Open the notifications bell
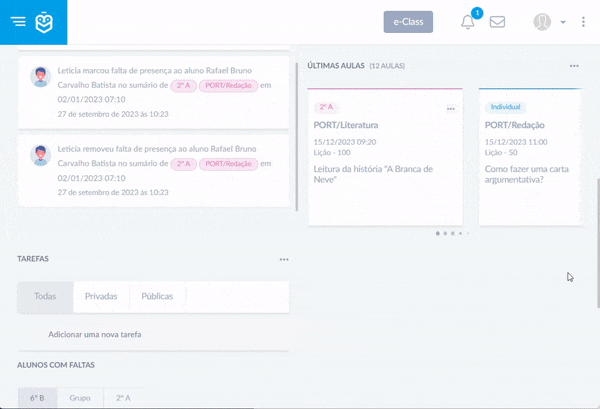 pyautogui.click(x=468, y=22)
